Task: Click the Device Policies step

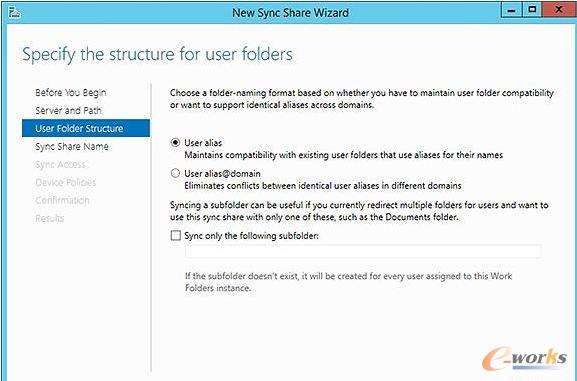Action: click(66, 182)
